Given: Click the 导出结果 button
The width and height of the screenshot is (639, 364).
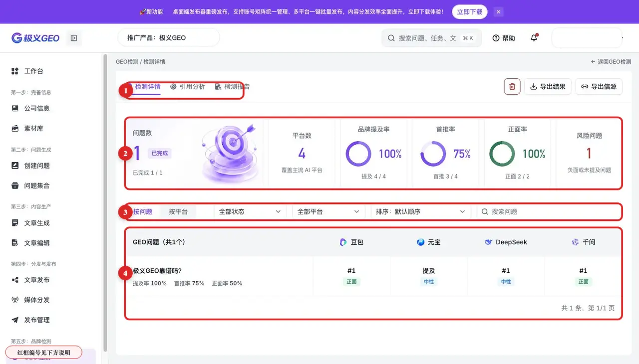Looking at the screenshot, I should 548,86.
